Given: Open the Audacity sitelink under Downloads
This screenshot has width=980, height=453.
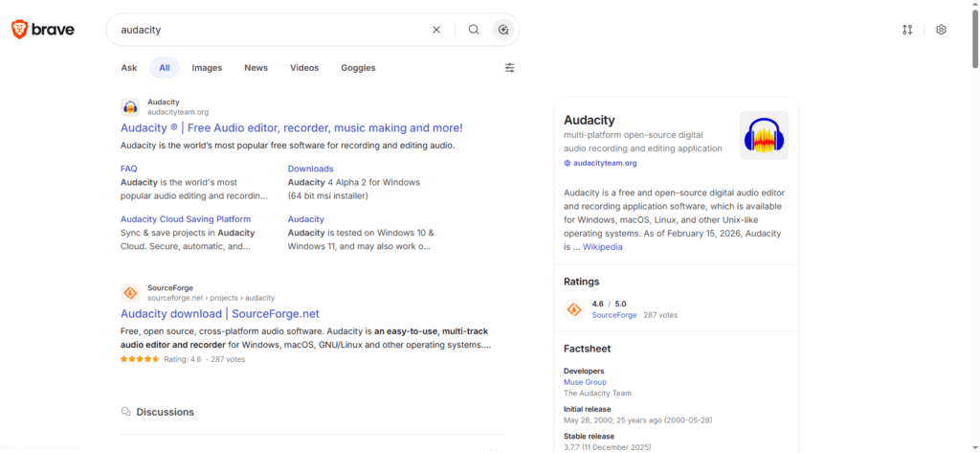Looking at the screenshot, I should tap(305, 219).
